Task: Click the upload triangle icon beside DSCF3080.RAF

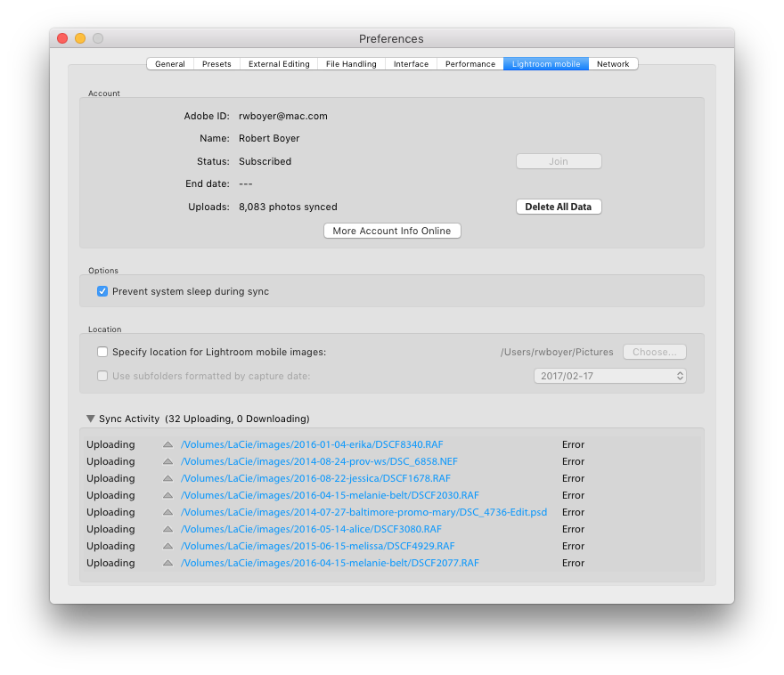Action: click(168, 529)
